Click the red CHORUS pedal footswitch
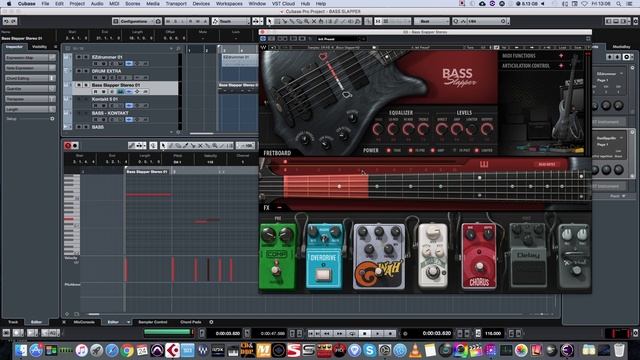 tap(480, 267)
